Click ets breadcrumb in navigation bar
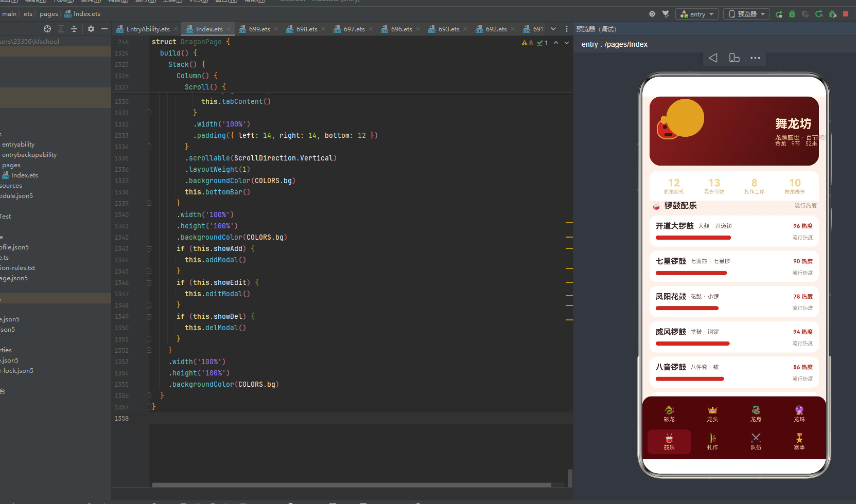The height and width of the screenshot is (504, 856). (28, 14)
